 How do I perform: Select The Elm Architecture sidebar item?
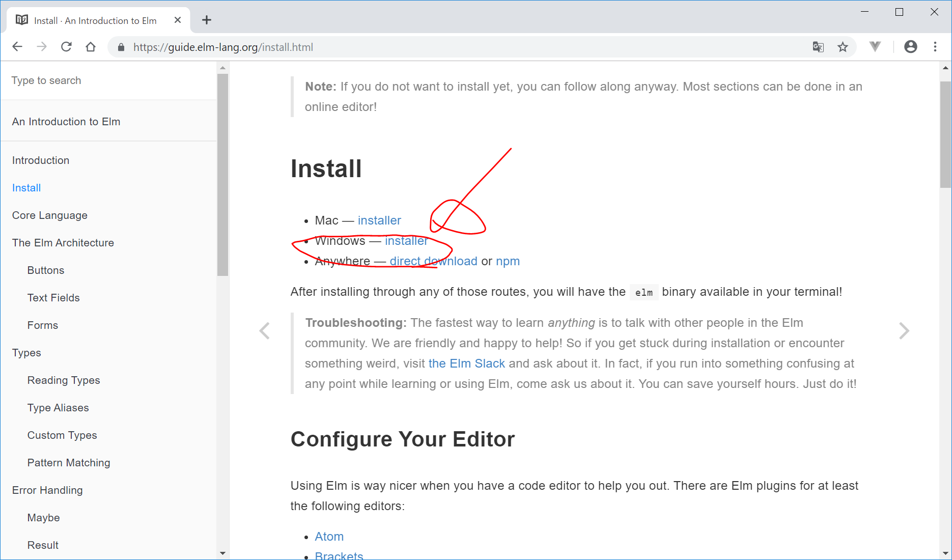63,243
